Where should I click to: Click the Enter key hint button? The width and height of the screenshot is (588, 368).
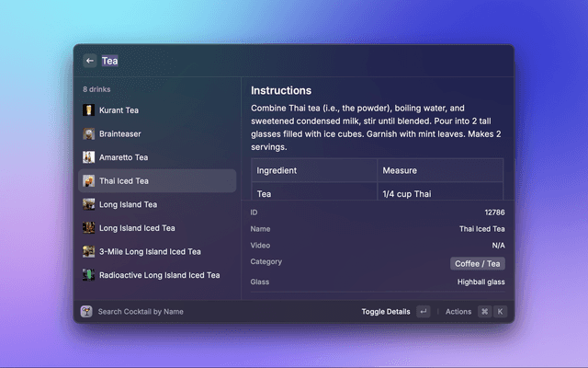(x=423, y=312)
